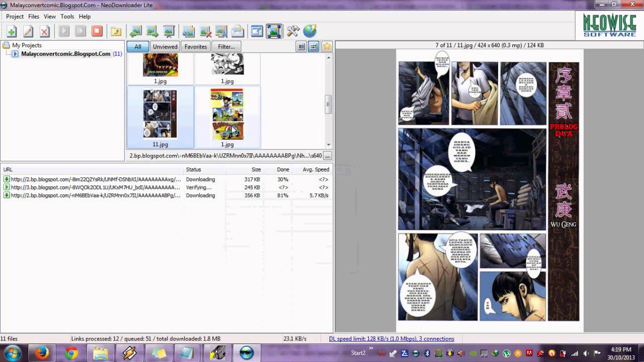644x362 pixels.
Task: Select Malayconvertcomic.Blogspot.Com project in tree
Action: (66, 54)
